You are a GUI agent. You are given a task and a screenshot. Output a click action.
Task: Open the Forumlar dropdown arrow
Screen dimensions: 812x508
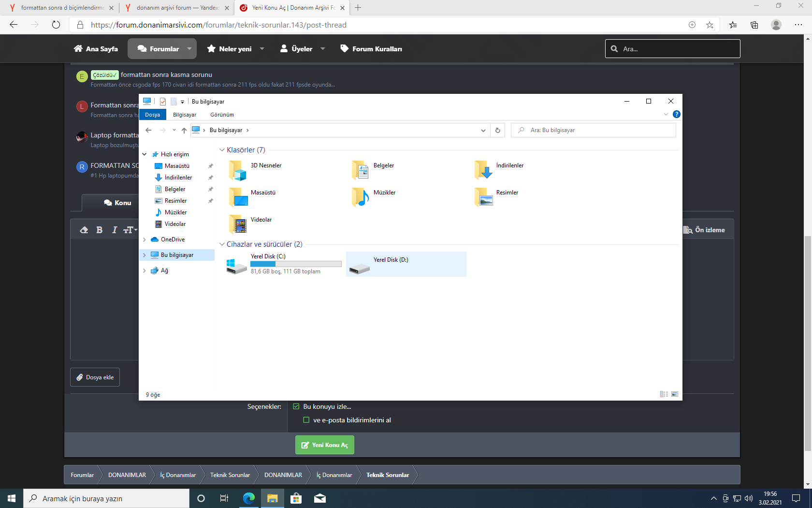pos(189,49)
